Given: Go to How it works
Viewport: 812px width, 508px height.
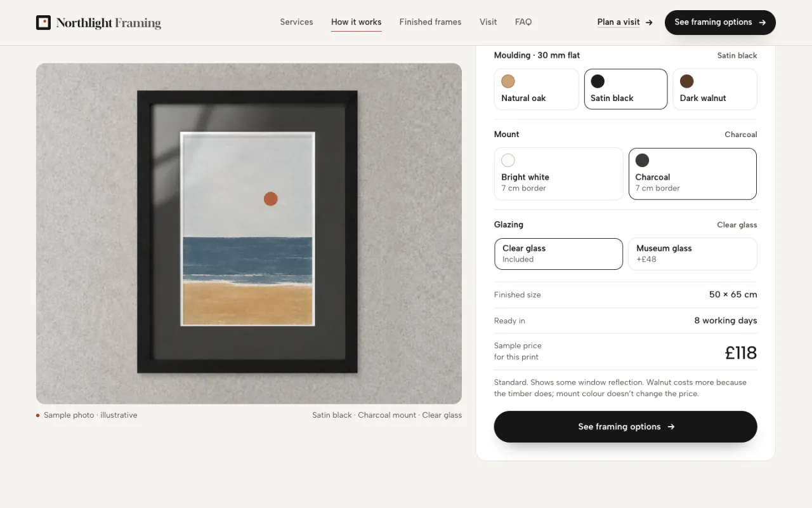Looking at the screenshot, I should click(357, 22).
